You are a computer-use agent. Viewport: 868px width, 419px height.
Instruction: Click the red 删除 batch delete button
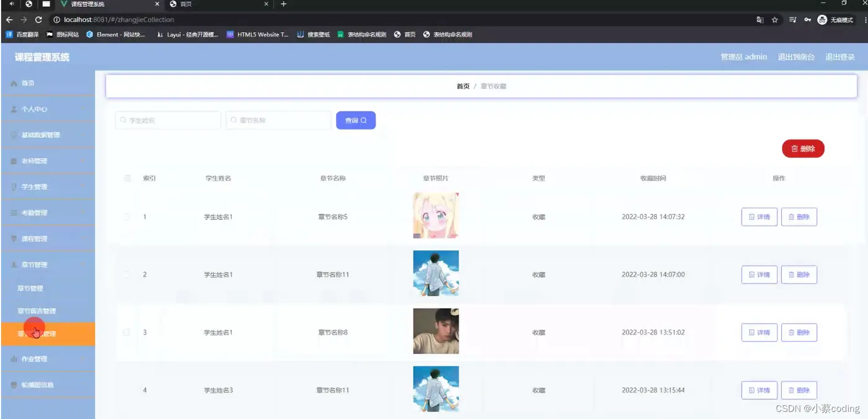[804, 149]
